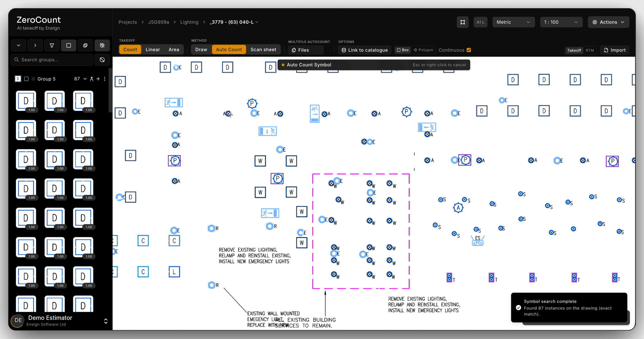
Task: Click the unlink icon beside Group 5
Action: 33,79
